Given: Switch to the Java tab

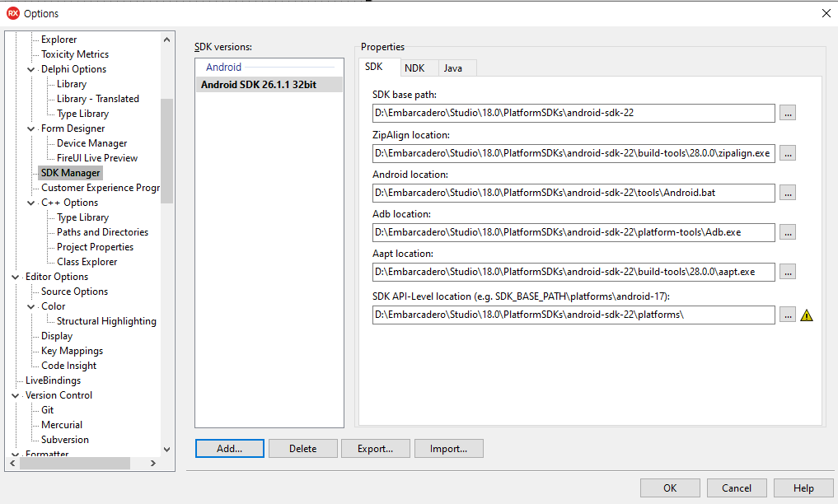Looking at the screenshot, I should 457,67.
